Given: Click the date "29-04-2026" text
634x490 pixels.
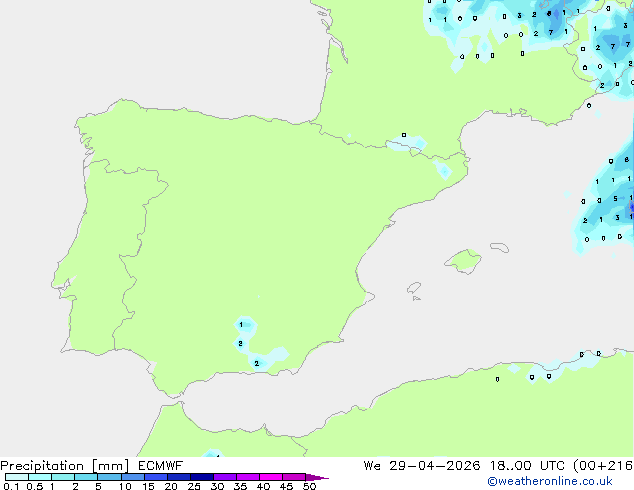Looking at the screenshot, I should (435, 466).
